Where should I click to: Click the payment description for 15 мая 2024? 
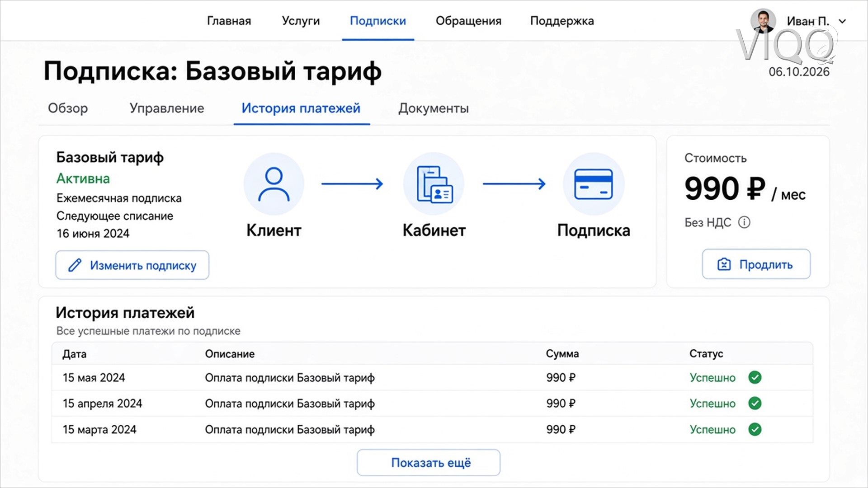290,378
